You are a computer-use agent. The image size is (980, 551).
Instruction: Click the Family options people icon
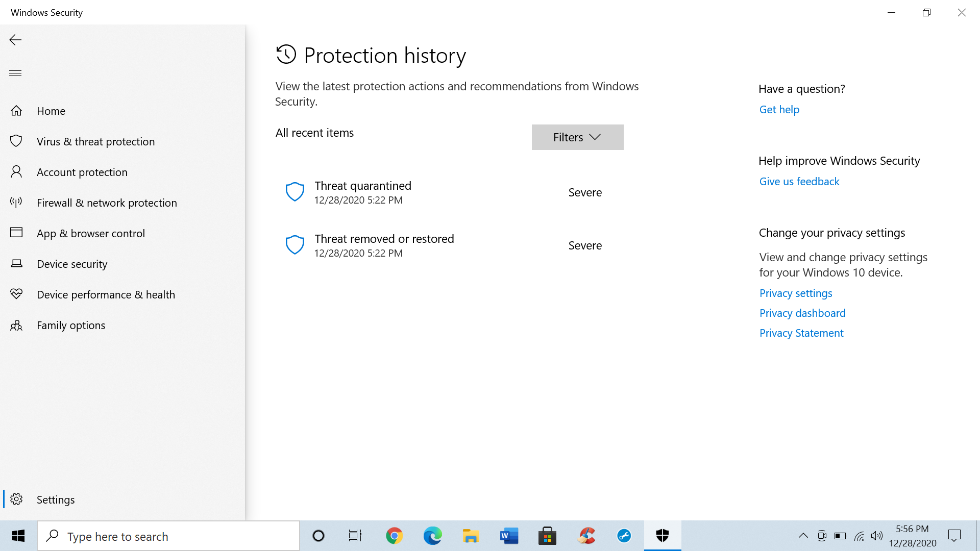[16, 325]
